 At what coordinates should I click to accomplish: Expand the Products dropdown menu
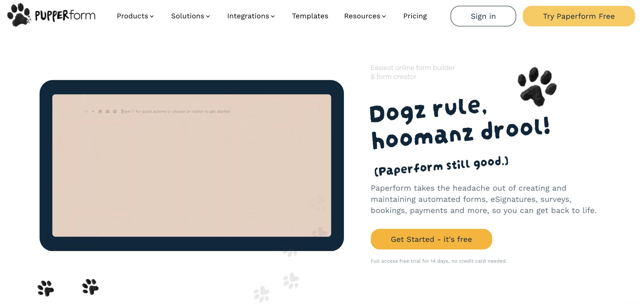(x=135, y=16)
